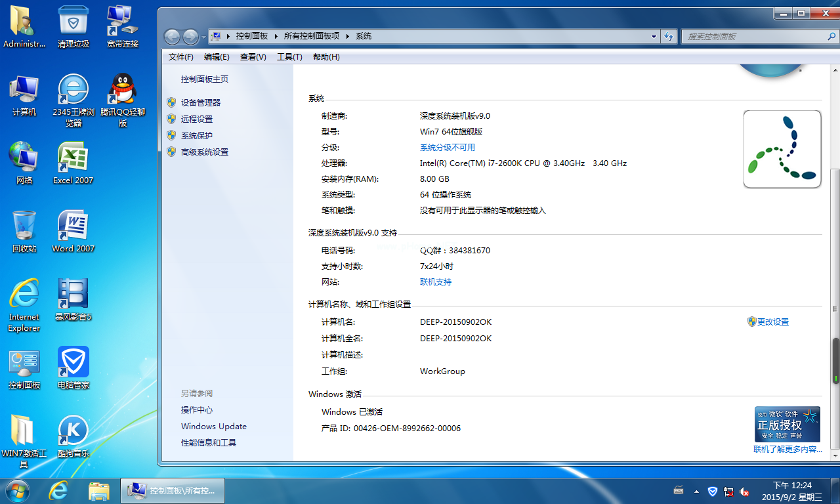
Task: Click the refresh icon beside address bar
Action: [669, 37]
